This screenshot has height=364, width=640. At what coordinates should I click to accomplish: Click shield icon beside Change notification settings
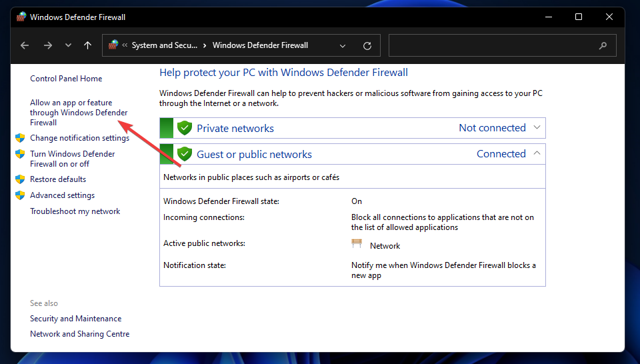click(x=20, y=138)
